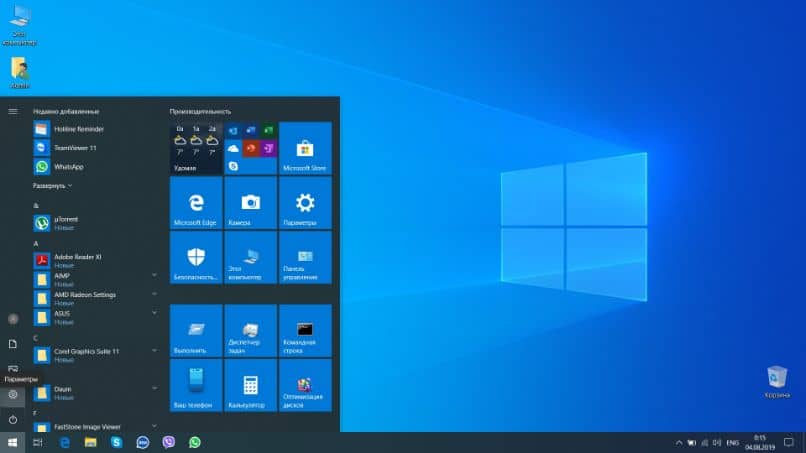
Task: Click the ENG language indicator
Action: tap(732, 443)
